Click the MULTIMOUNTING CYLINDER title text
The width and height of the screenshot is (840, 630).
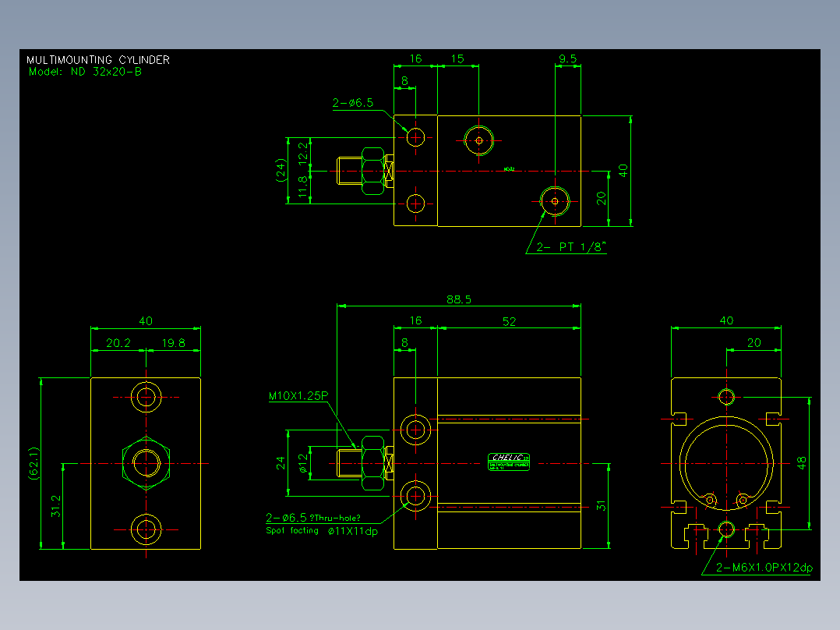[x=98, y=59]
